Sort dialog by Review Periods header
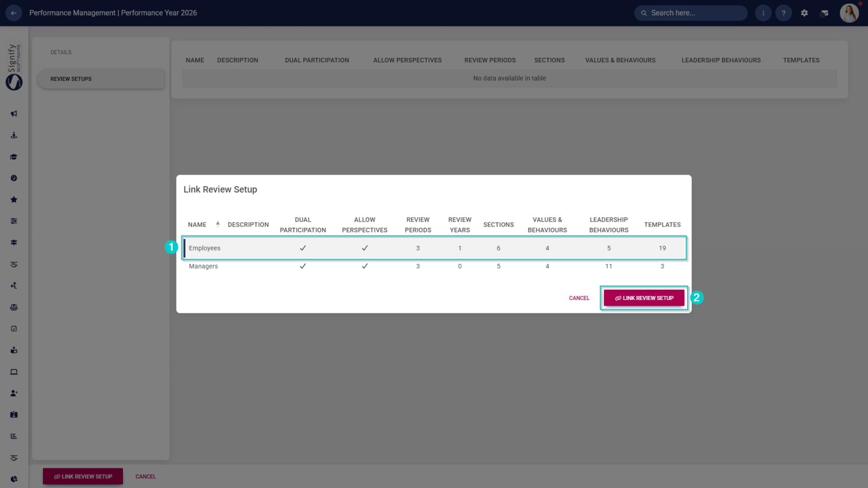868x488 pixels. (x=418, y=225)
